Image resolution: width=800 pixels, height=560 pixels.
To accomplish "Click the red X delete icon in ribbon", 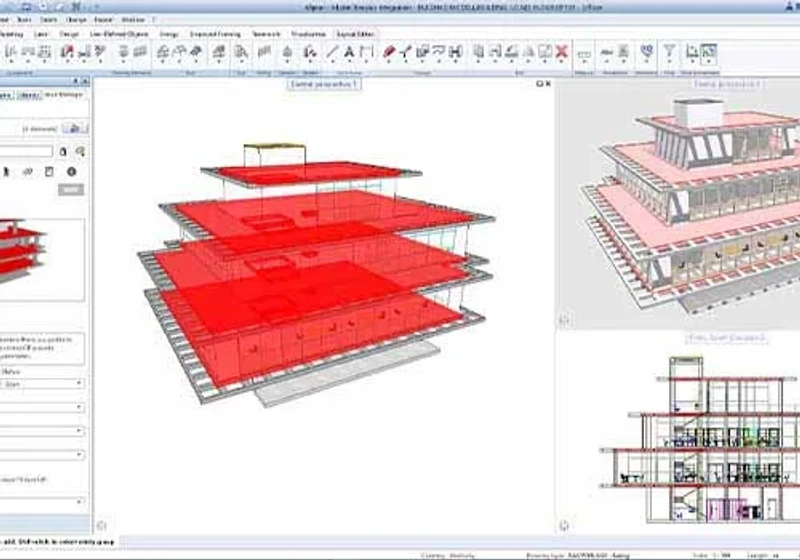I will pos(562,52).
